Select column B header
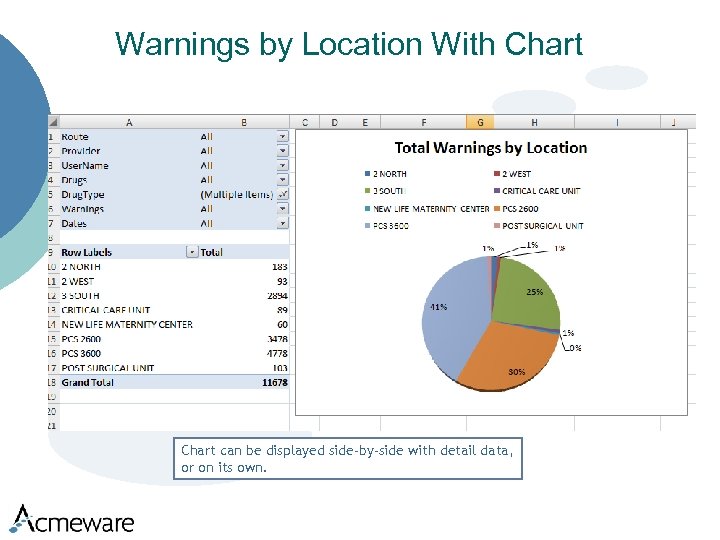 (x=244, y=122)
